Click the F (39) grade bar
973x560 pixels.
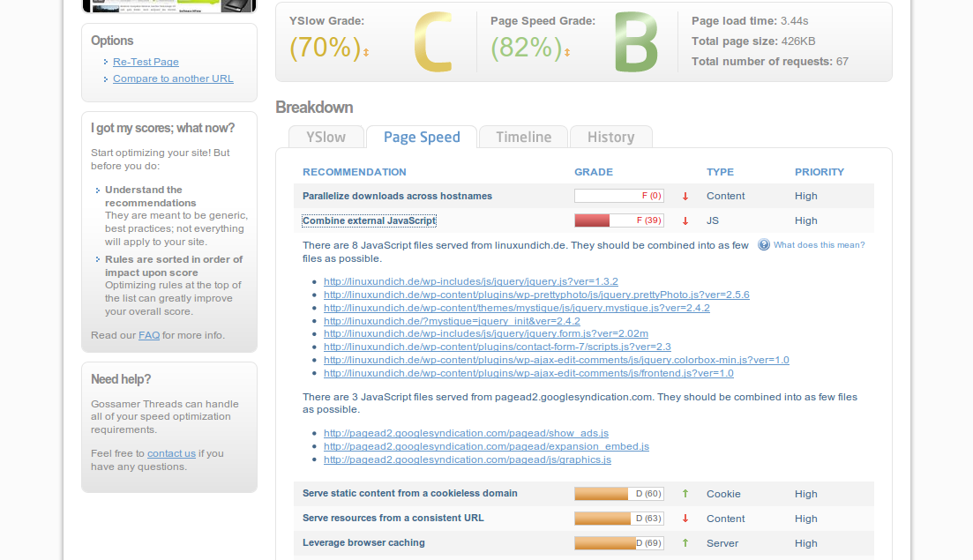(618, 220)
